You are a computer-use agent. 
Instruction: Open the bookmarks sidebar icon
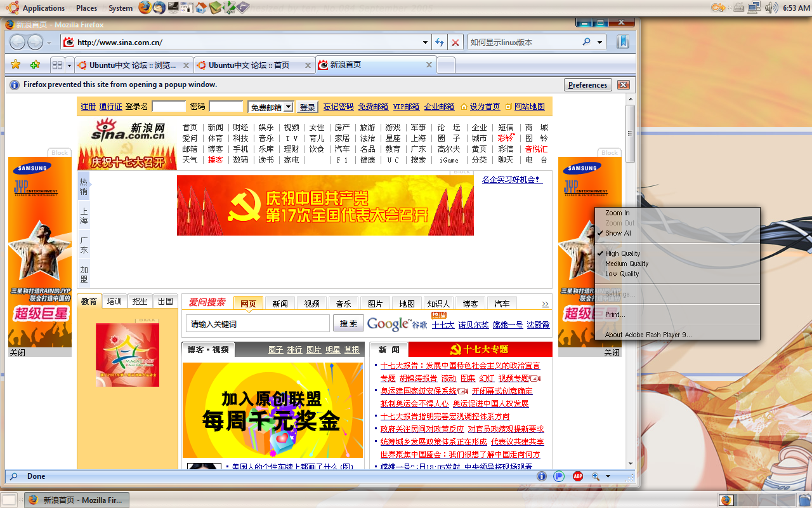(622, 42)
